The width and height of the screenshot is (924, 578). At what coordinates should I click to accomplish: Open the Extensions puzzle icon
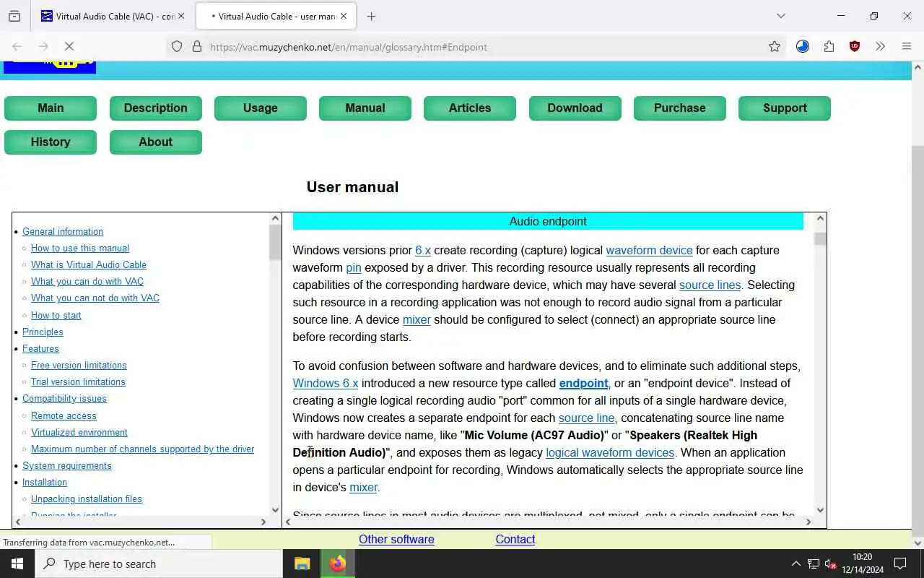(829, 47)
